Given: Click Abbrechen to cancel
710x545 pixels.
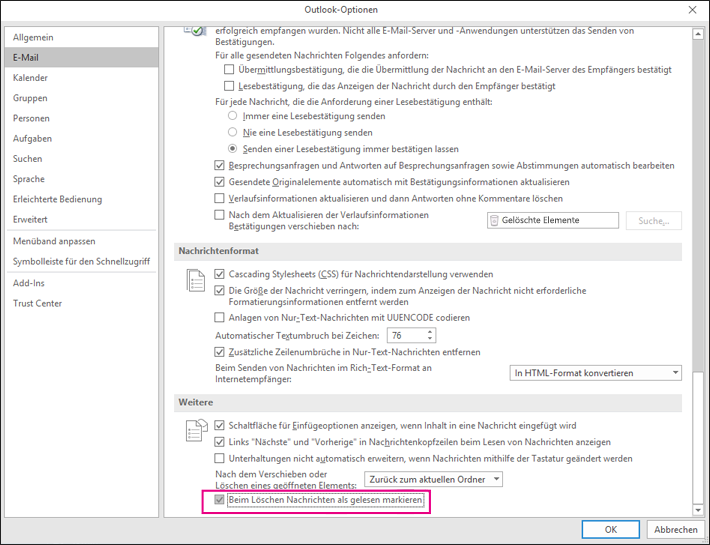Looking at the screenshot, I should [x=676, y=529].
